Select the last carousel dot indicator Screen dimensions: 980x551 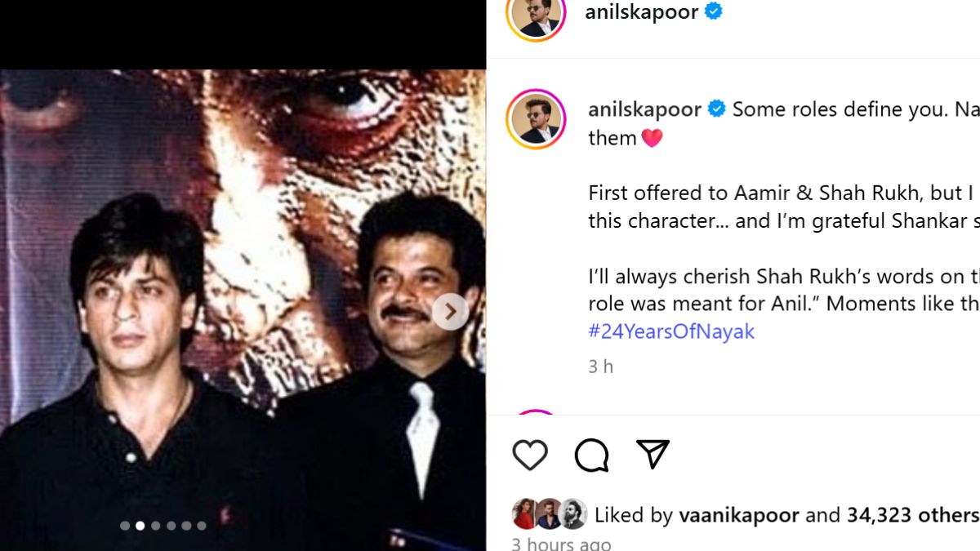tap(201, 526)
